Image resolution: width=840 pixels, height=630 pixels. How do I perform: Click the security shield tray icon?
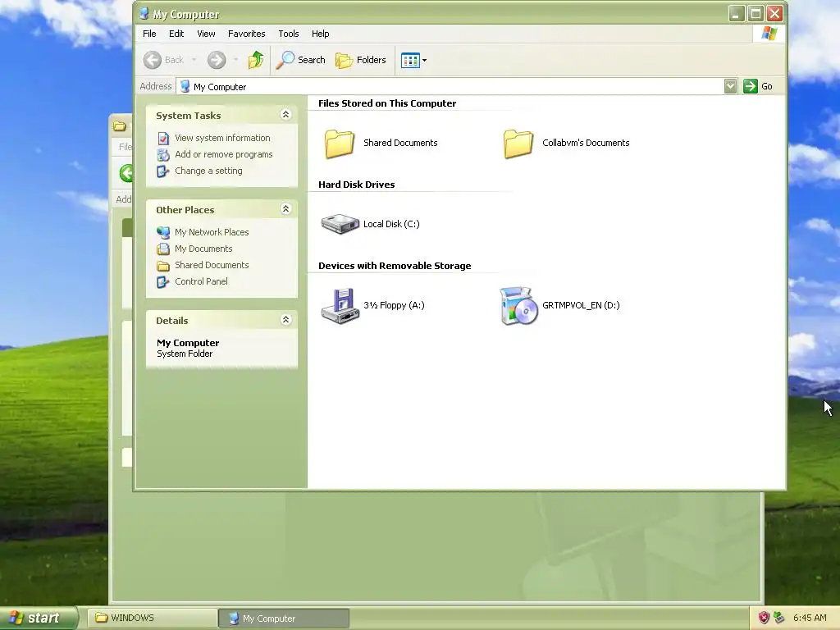pos(764,619)
